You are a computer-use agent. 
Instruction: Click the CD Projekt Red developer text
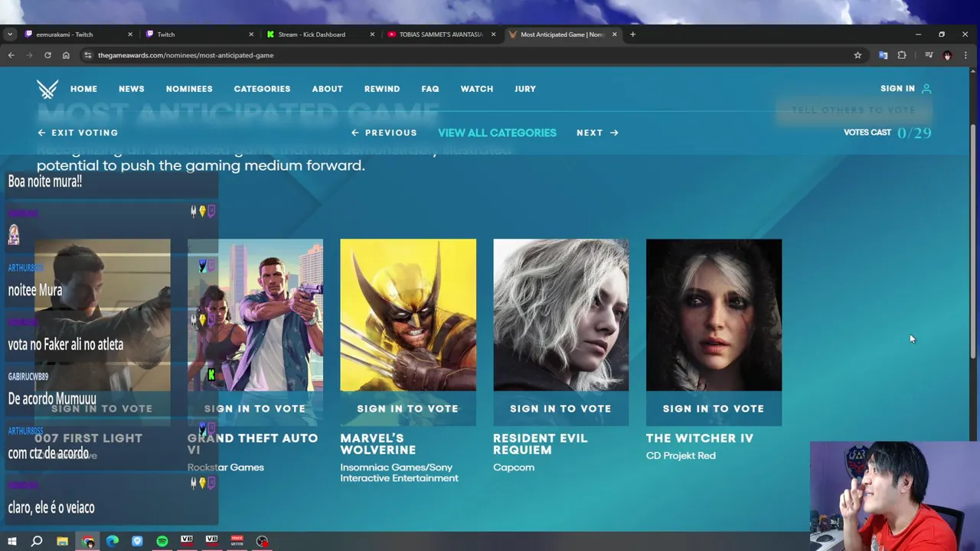[681, 455]
